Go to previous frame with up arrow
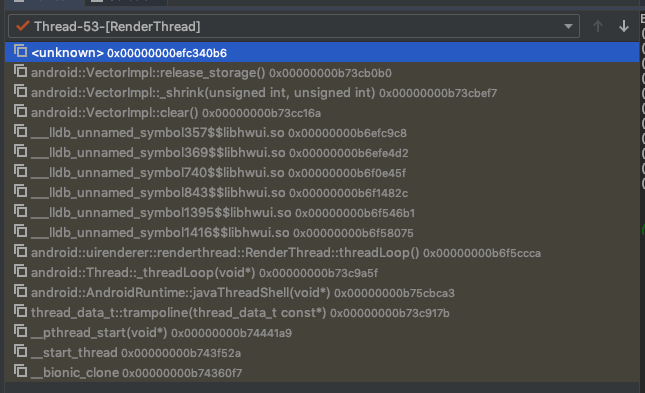 point(598,26)
